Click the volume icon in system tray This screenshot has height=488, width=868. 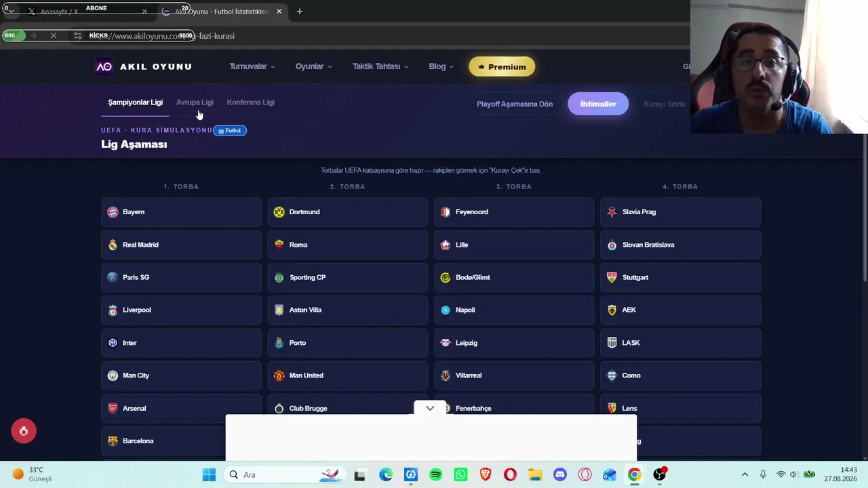pos(793,474)
